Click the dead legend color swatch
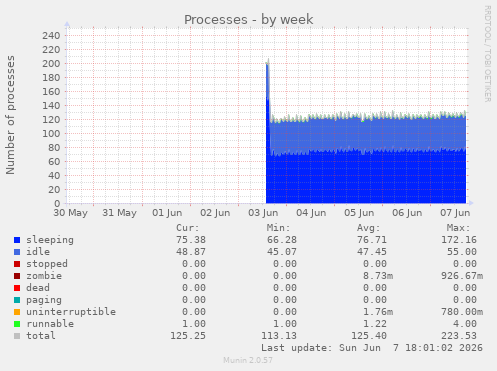Image resolution: width=497 pixels, height=371 pixels. pos(17,288)
